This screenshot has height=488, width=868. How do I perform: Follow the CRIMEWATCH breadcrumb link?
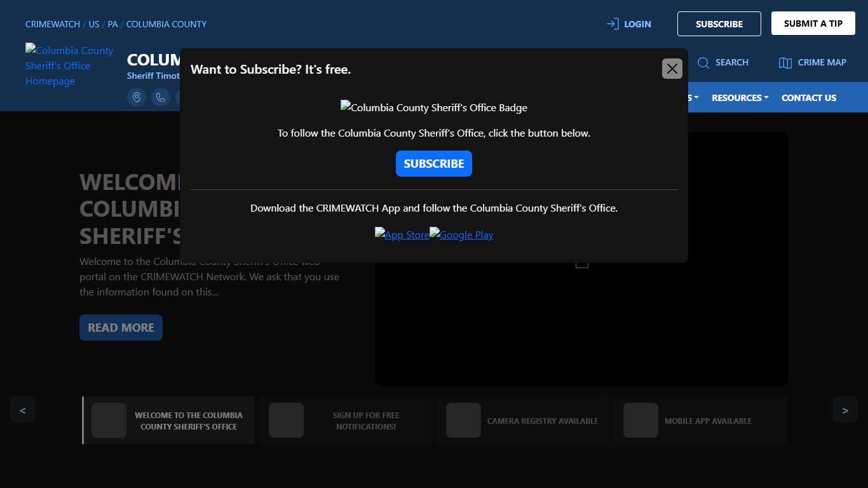53,24
